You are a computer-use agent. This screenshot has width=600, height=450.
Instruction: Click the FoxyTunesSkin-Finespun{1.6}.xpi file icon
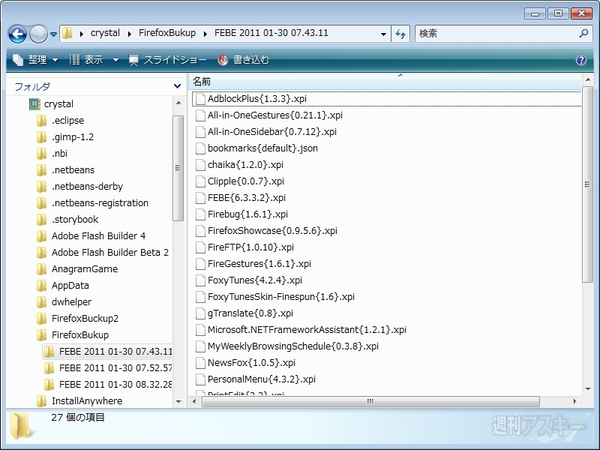tap(201, 297)
